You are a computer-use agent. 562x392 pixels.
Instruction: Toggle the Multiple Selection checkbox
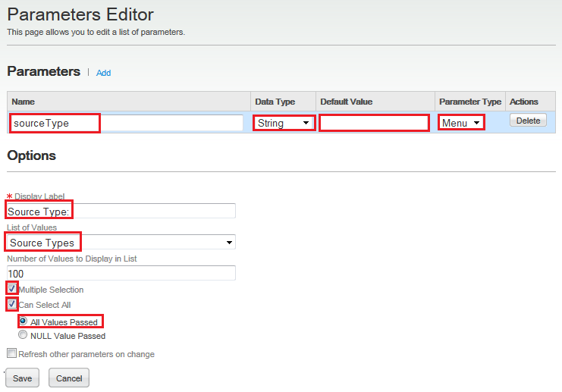pos(12,288)
